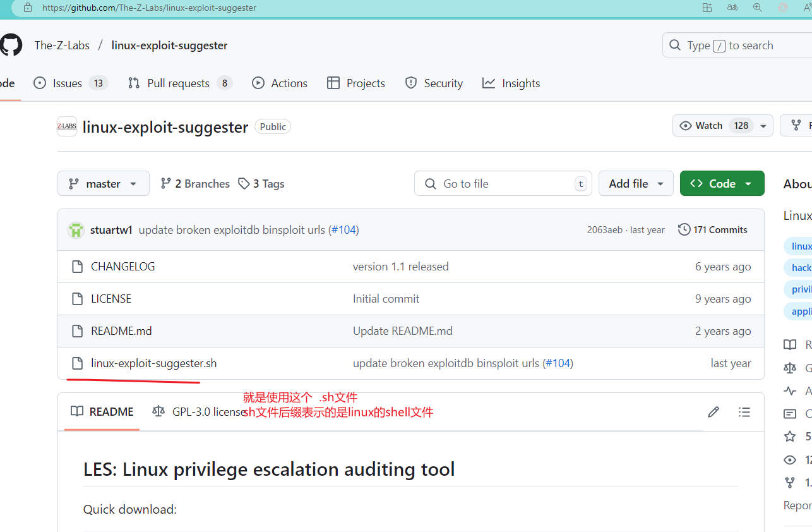Click the Fork button at right edge

tap(797, 126)
